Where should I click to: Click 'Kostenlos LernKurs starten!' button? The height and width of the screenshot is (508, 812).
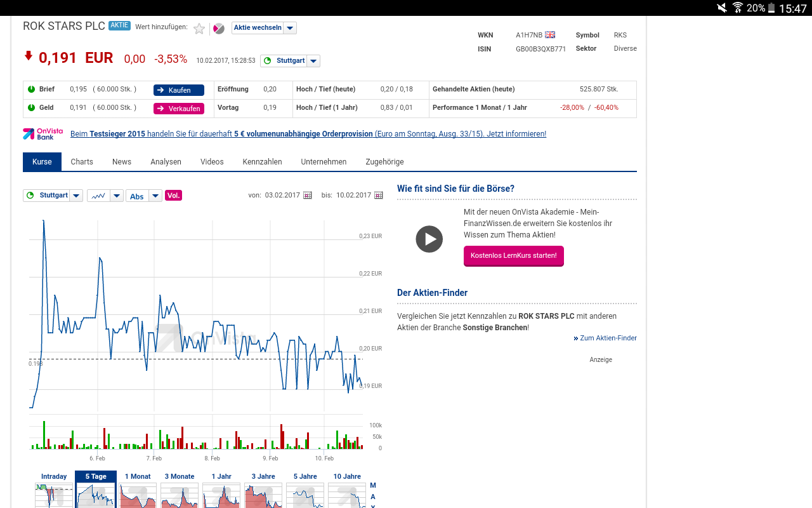513,256
